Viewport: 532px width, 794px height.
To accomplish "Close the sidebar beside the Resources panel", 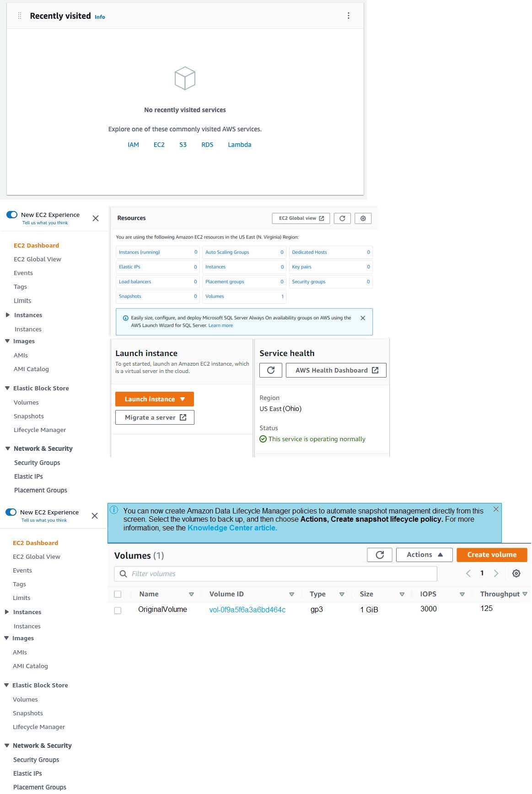I will click(96, 218).
